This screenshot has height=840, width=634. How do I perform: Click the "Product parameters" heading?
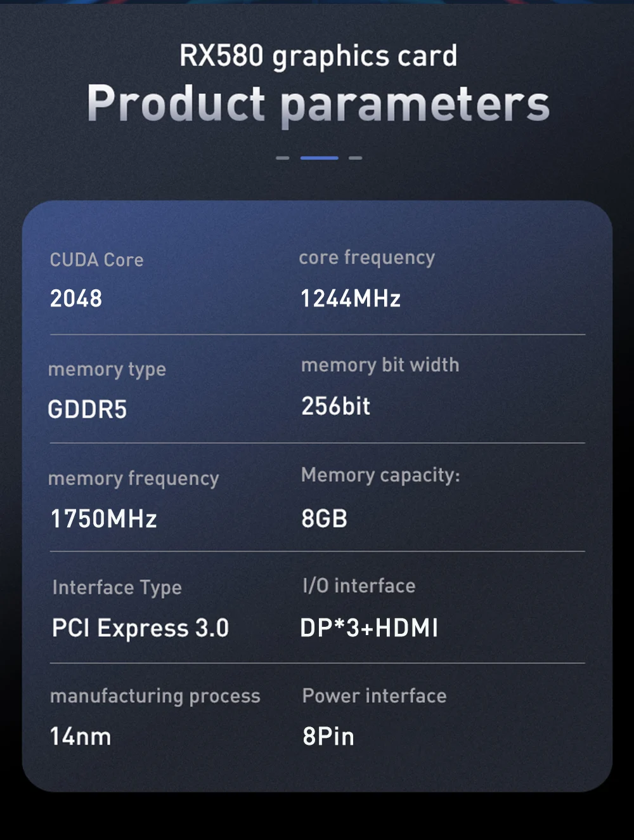coord(318,104)
